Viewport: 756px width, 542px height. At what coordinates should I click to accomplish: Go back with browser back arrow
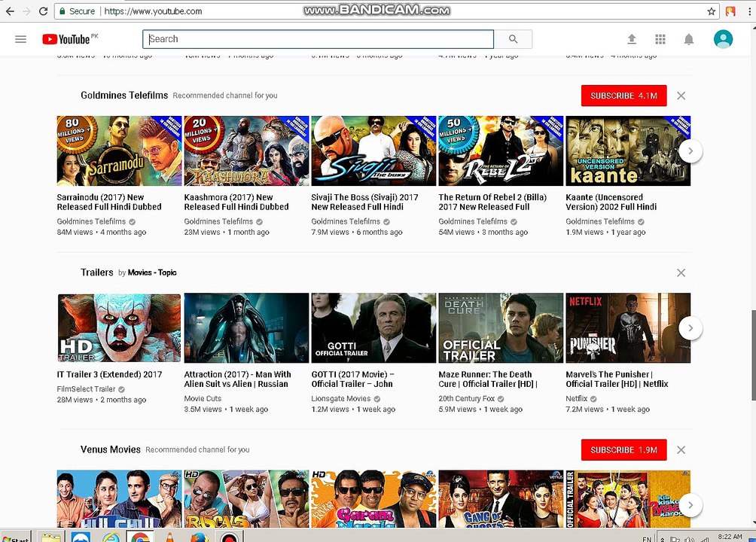point(10,11)
